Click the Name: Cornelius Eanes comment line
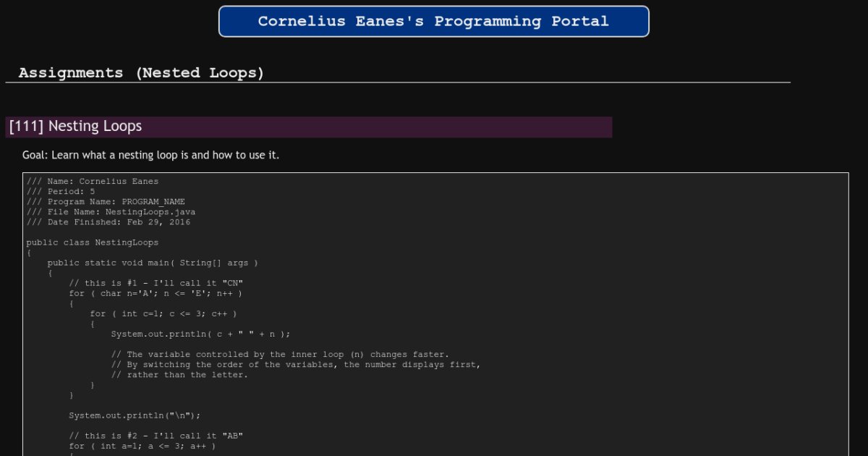868x456 pixels. [93, 182]
